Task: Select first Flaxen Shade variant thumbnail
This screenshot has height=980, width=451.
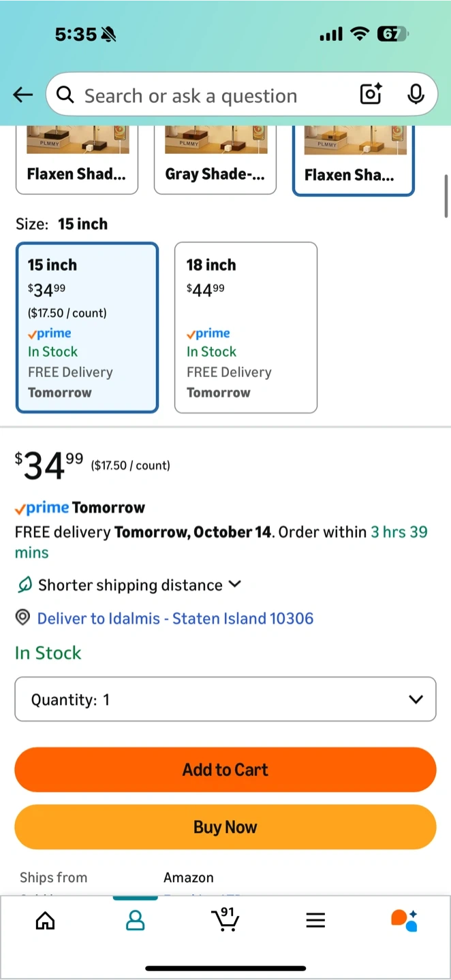Action: point(77,161)
